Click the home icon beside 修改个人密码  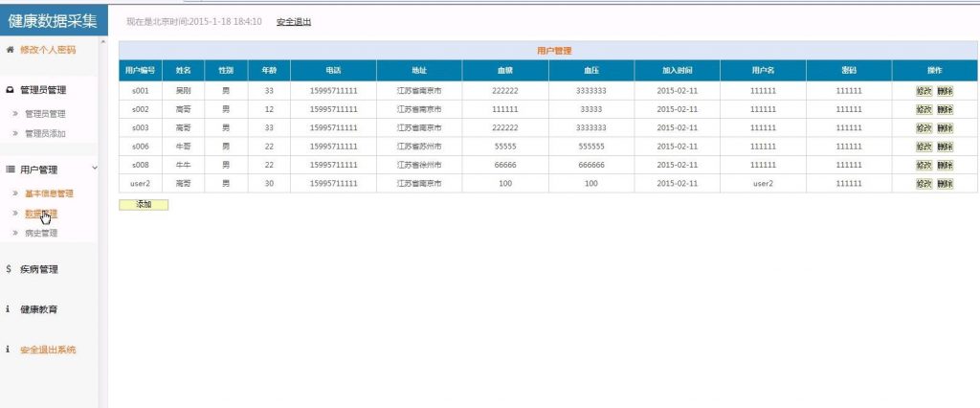click(10, 50)
